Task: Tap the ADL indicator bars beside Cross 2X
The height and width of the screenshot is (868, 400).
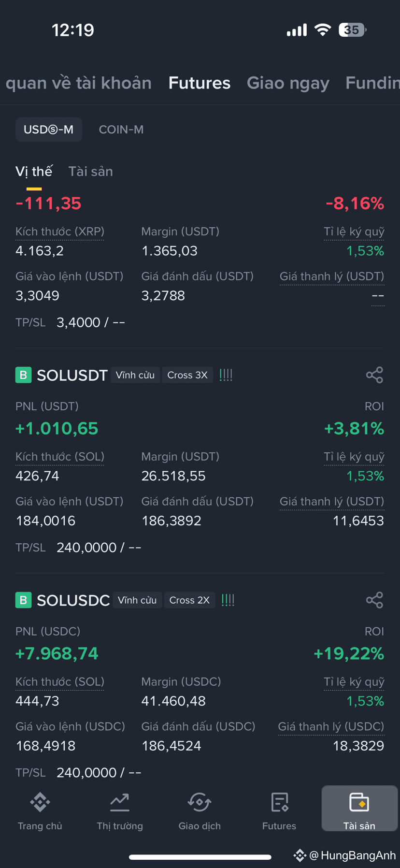Action: [x=228, y=600]
